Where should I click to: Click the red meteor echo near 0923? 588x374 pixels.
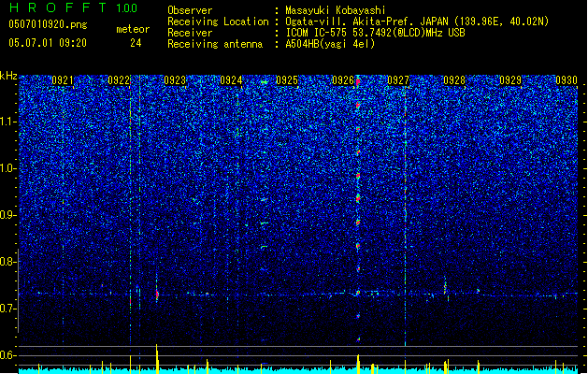(x=157, y=295)
